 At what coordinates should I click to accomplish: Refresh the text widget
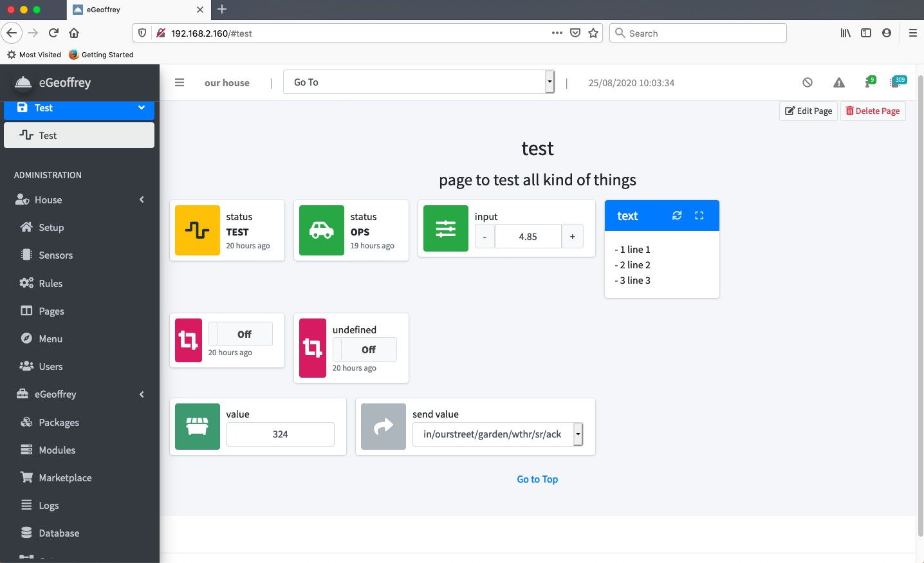677,216
